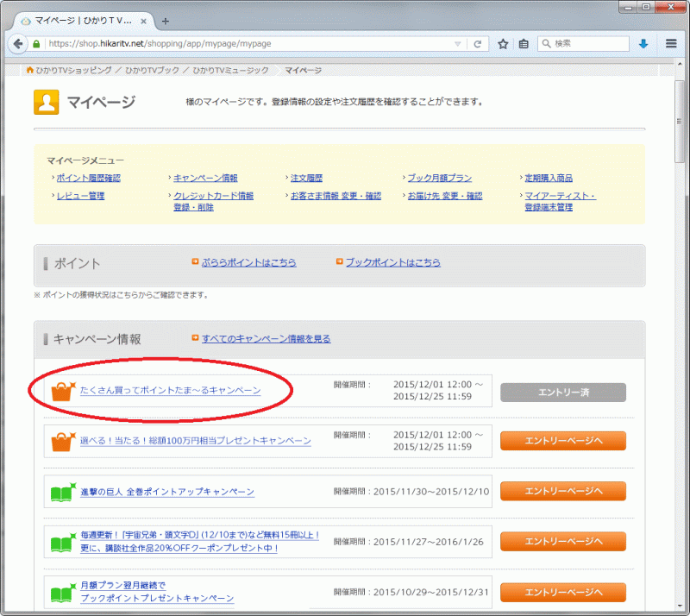Open たくさん買ってポイントたま～るキャンペーン link

pyautogui.click(x=170, y=391)
